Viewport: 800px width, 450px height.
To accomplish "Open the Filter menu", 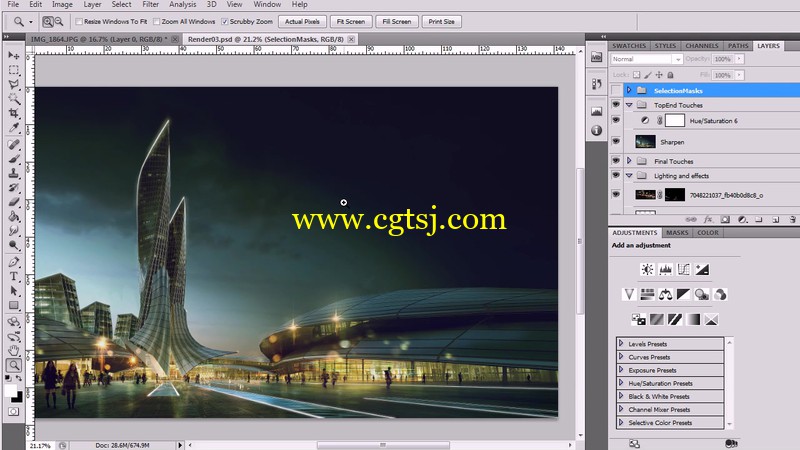I will point(151,5).
